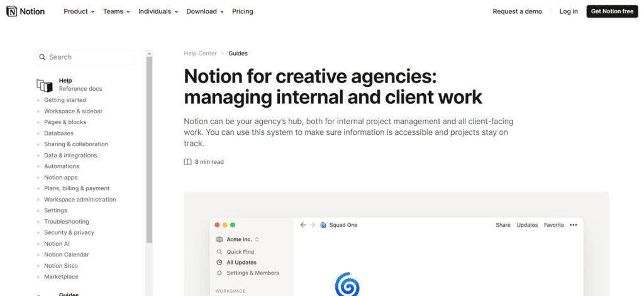Click the three-dots menu in mockup window
This screenshot has width=644, height=296.
(573, 225)
